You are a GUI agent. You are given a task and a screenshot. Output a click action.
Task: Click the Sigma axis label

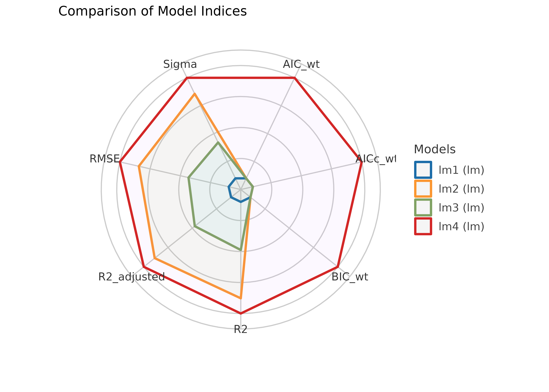click(x=180, y=64)
